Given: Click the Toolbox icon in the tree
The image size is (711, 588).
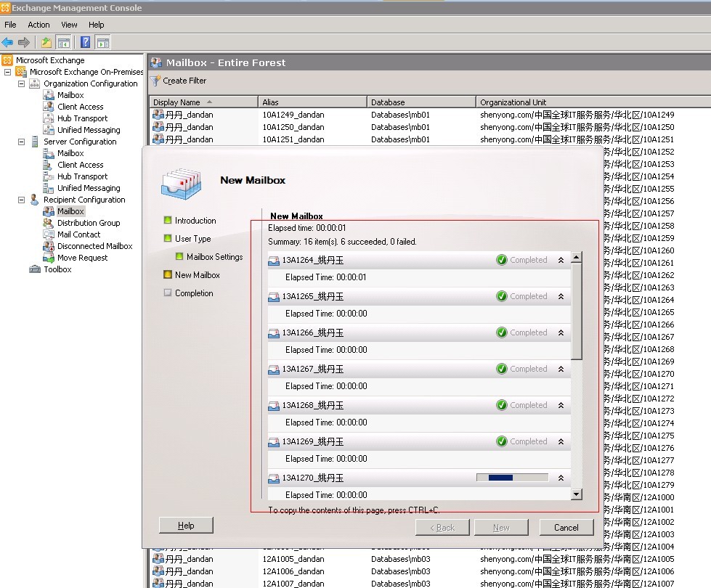Looking at the screenshot, I should coord(35,269).
